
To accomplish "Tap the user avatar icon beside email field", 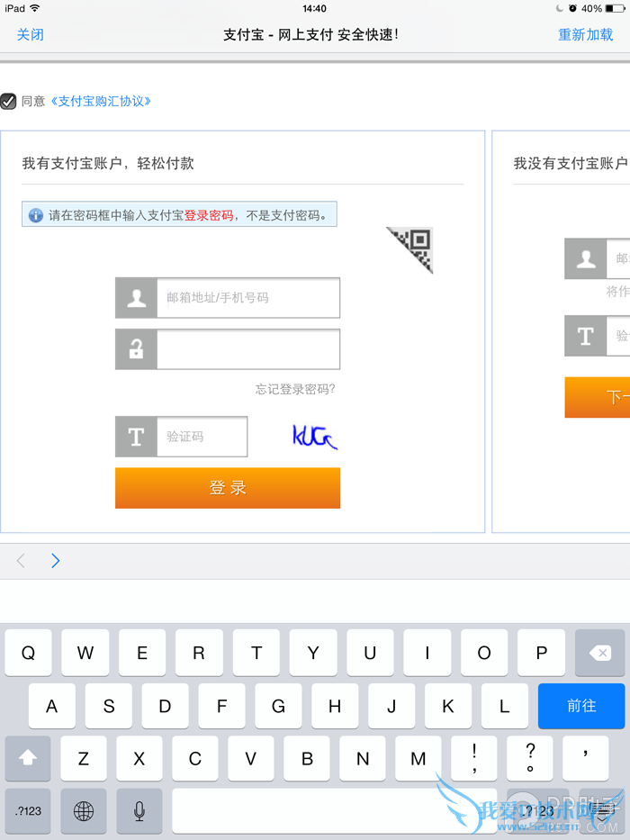I will click(x=136, y=298).
